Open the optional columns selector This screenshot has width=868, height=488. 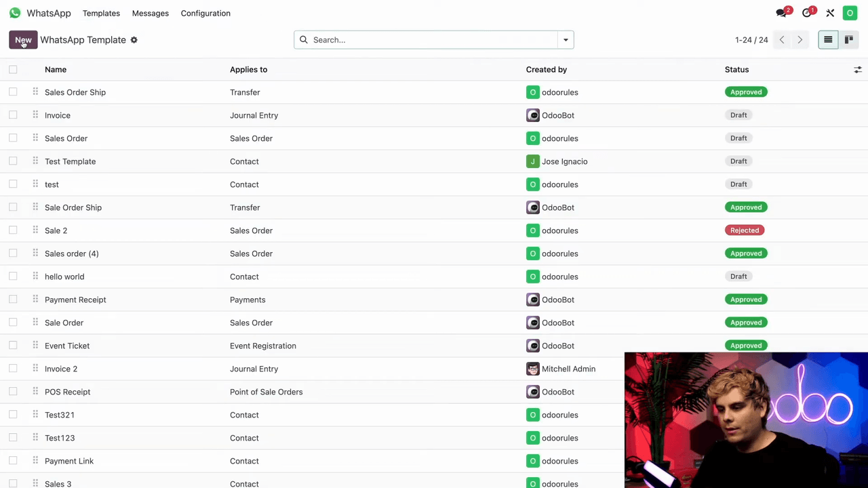tap(857, 70)
